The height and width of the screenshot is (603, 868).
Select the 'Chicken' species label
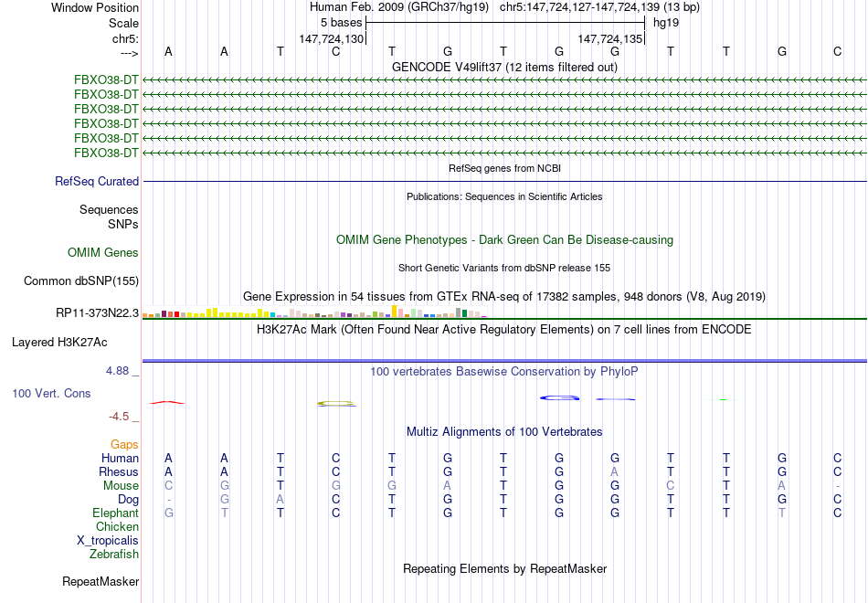[117, 526]
